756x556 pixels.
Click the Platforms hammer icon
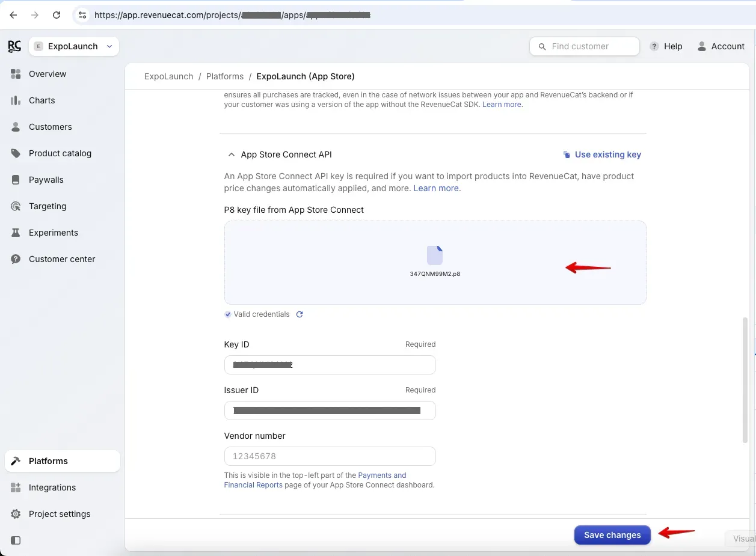pos(16,461)
